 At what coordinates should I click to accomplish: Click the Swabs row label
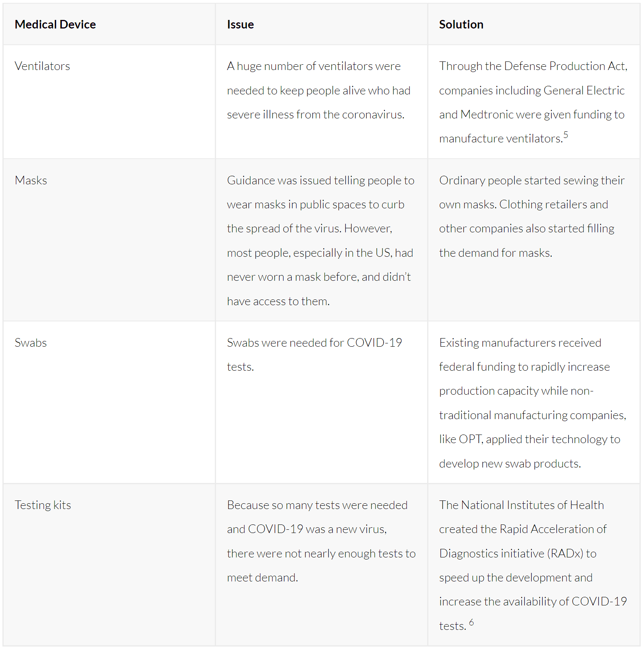(31, 343)
